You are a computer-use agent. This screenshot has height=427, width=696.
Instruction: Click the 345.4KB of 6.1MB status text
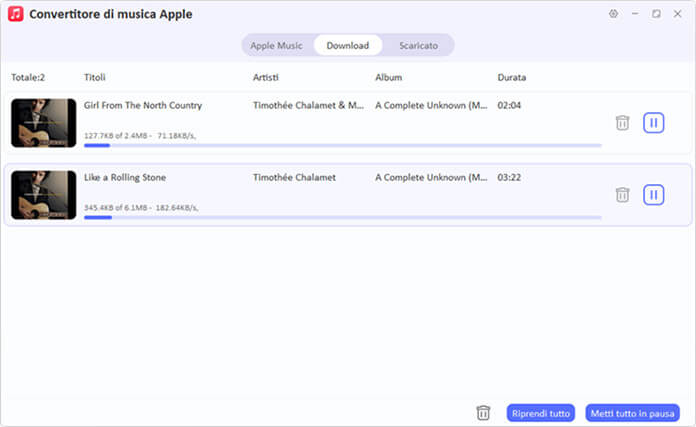141,207
